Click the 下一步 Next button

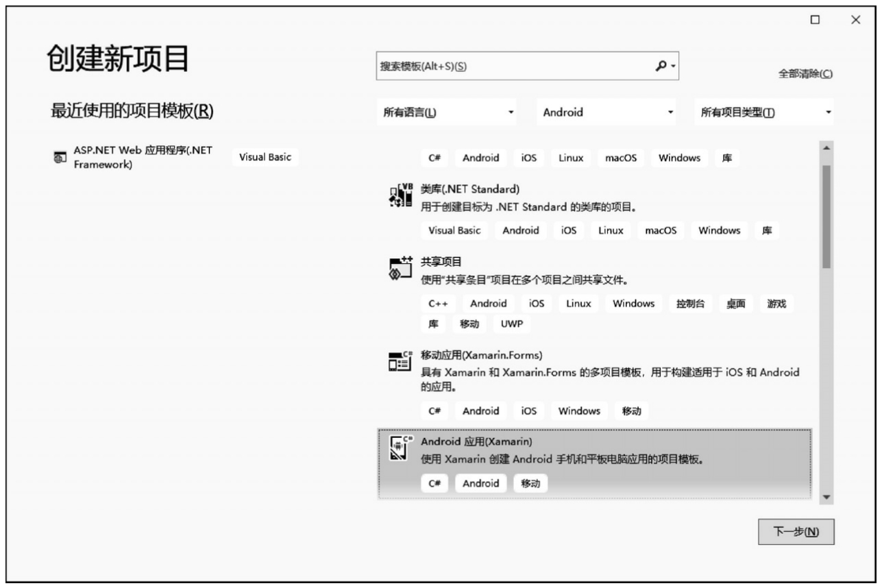[x=796, y=532]
